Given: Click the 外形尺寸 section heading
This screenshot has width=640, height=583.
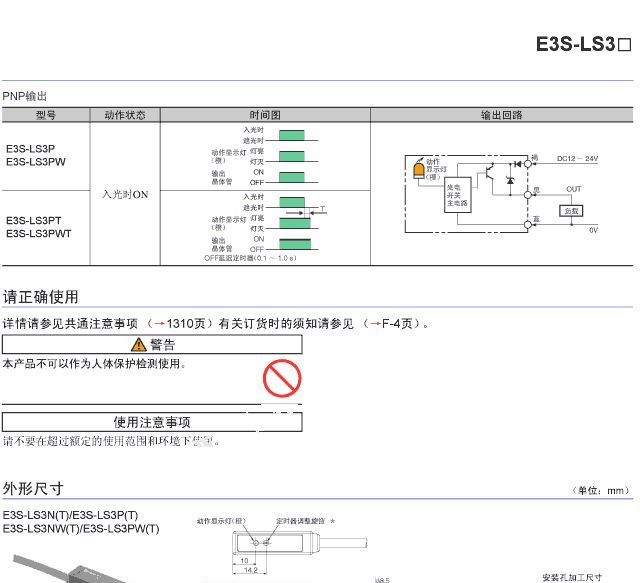Looking at the screenshot, I should click(33, 488).
